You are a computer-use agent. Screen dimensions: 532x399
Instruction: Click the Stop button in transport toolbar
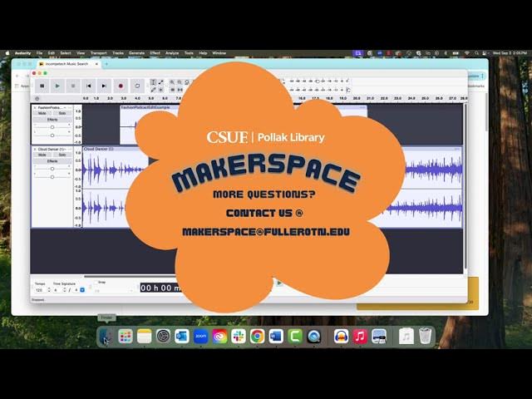pos(73,86)
